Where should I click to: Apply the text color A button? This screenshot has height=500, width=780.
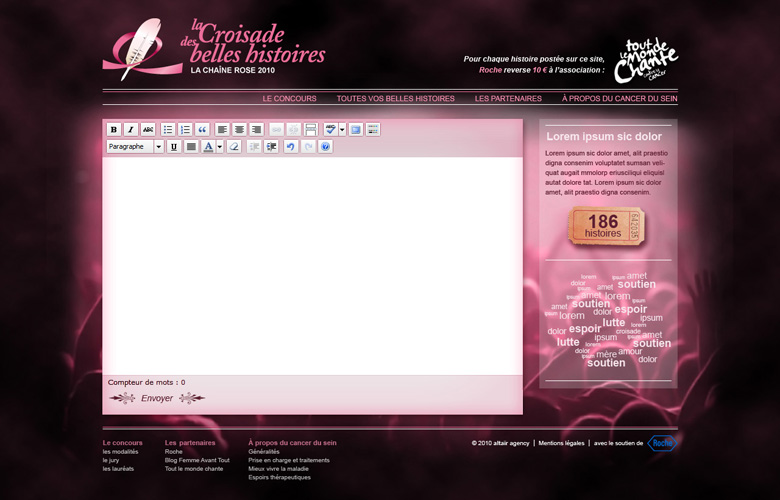click(x=208, y=146)
